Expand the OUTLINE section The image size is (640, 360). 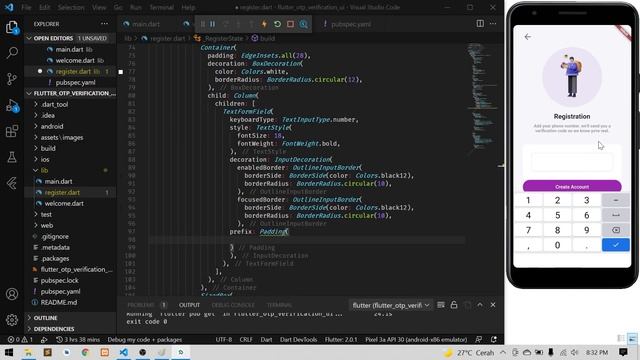pyautogui.click(x=45, y=318)
